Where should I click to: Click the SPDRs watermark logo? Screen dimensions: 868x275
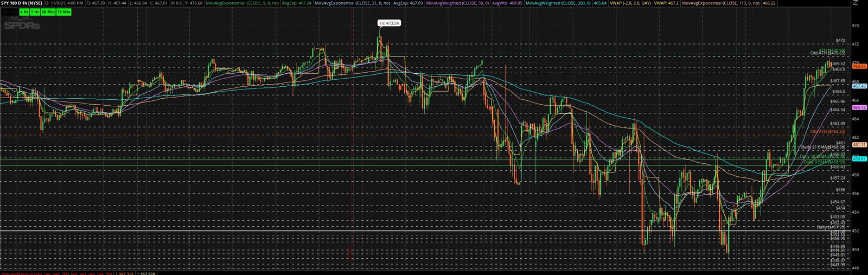tap(22, 24)
